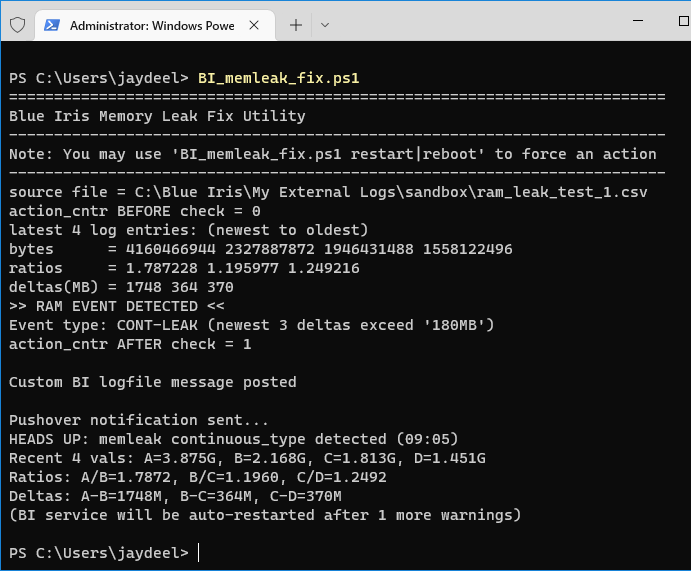
Task: Click the 'BI_memleak_fix.ps1' command text
Action: point(279,78)
